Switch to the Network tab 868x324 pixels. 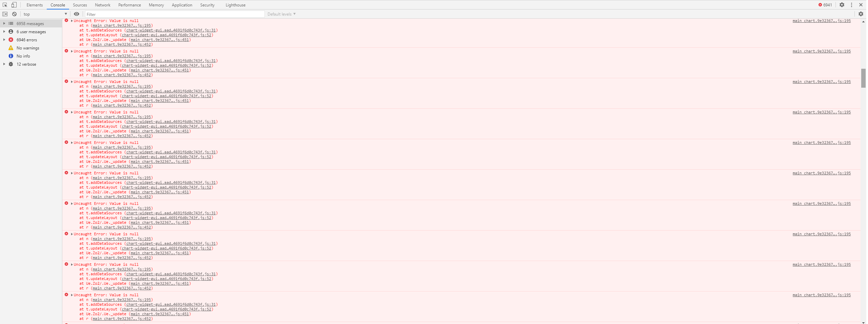click(103, 5)
